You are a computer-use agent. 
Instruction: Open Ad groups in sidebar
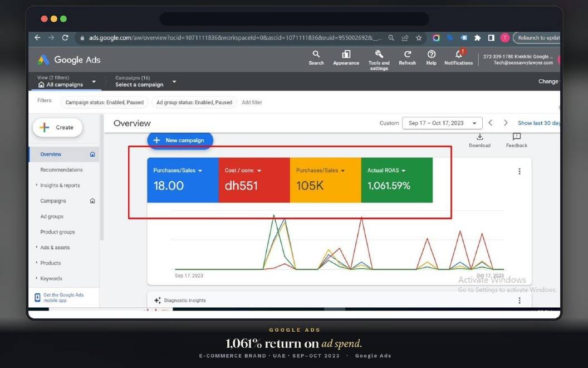[x=52, y=216]
